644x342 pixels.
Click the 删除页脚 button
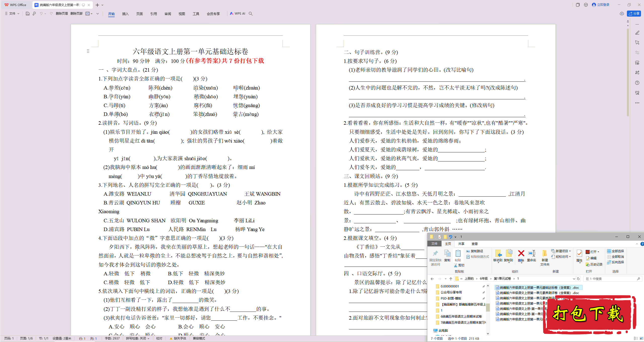pyautogui.click(x=76, y=14)
